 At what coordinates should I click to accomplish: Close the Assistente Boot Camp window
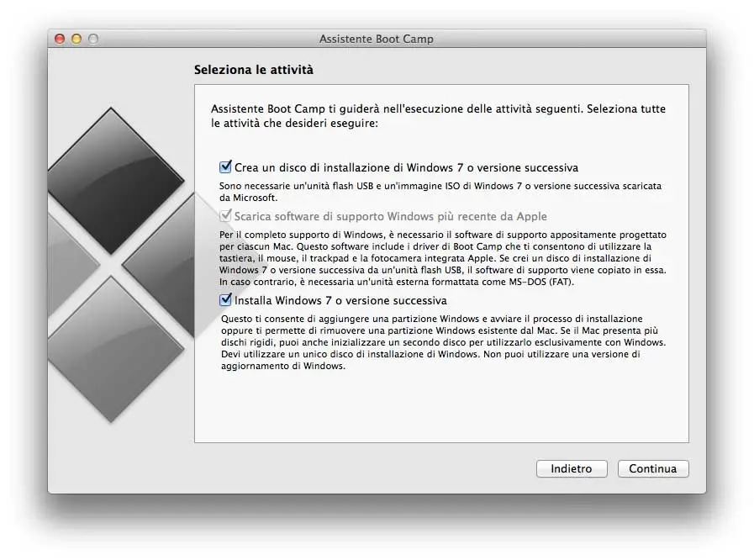tap(60, 39)
